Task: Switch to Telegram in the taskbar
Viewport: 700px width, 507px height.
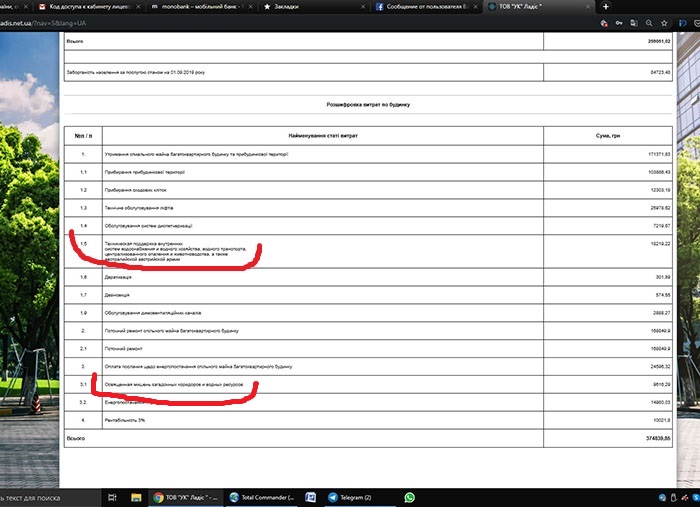Action: (350, 497)
